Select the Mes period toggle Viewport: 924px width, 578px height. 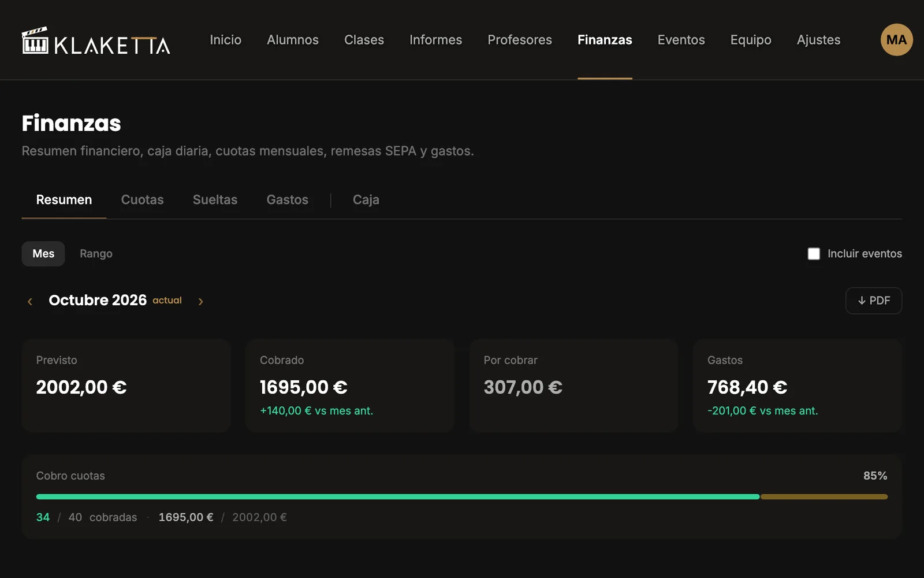click(x=43, y=254)
